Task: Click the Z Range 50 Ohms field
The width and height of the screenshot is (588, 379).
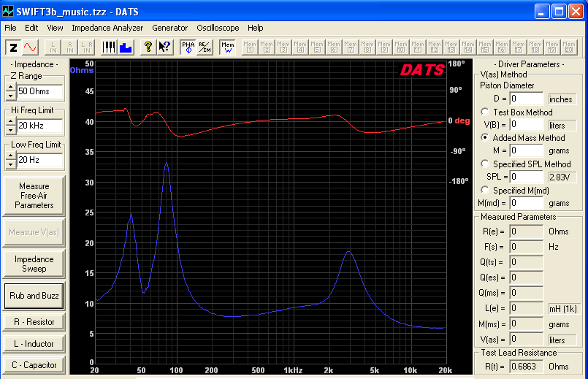Action: [x=39, y=91]
